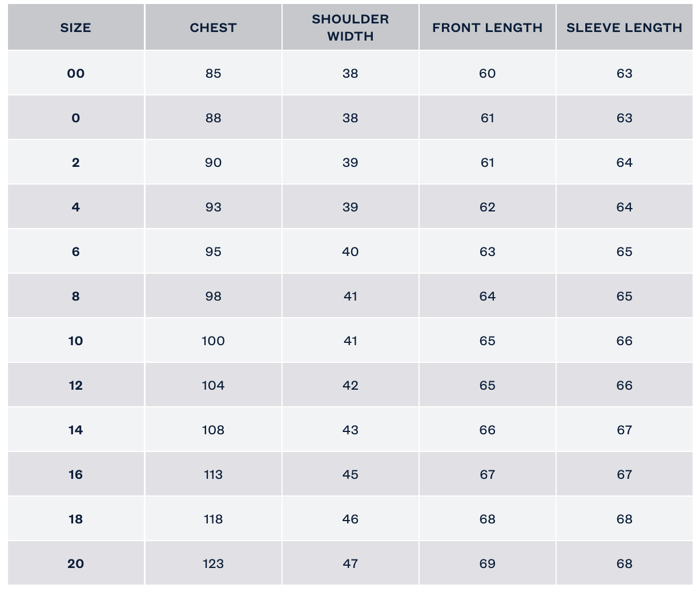Viewport: 700px width, 592px height.
Task: Click shoulder width value 45 for size 16
Action: tap(350, 474)
